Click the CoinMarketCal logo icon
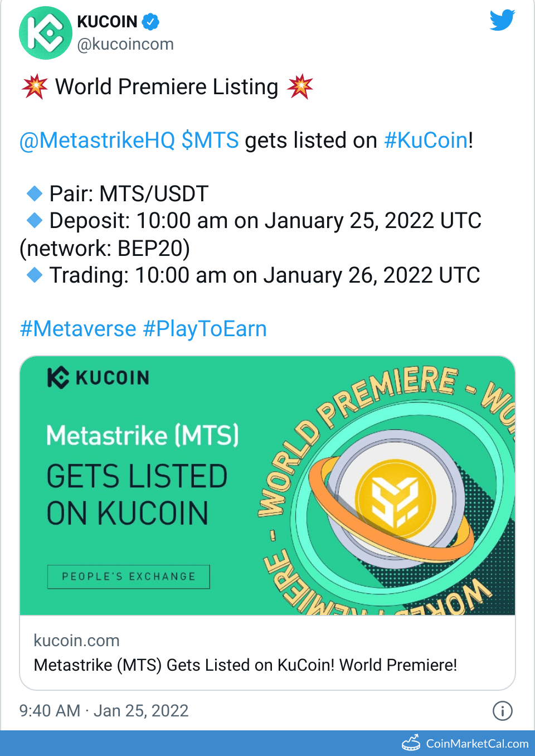The height and width of the screenshot is (756, 535). click(x=411, y=743)
